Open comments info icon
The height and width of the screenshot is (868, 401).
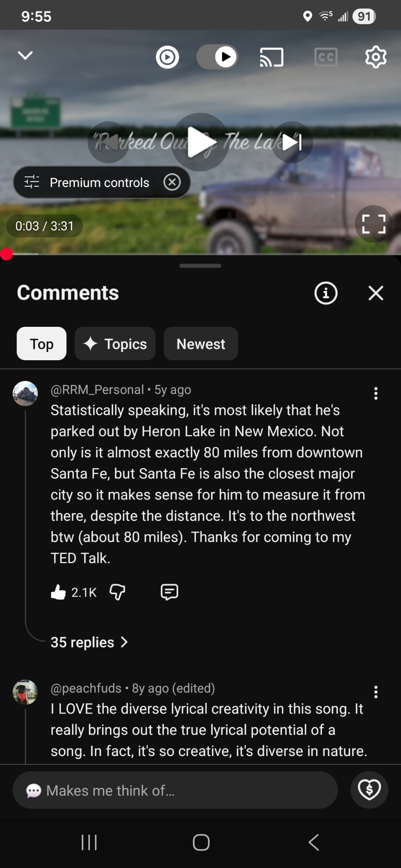click(326, 293)
